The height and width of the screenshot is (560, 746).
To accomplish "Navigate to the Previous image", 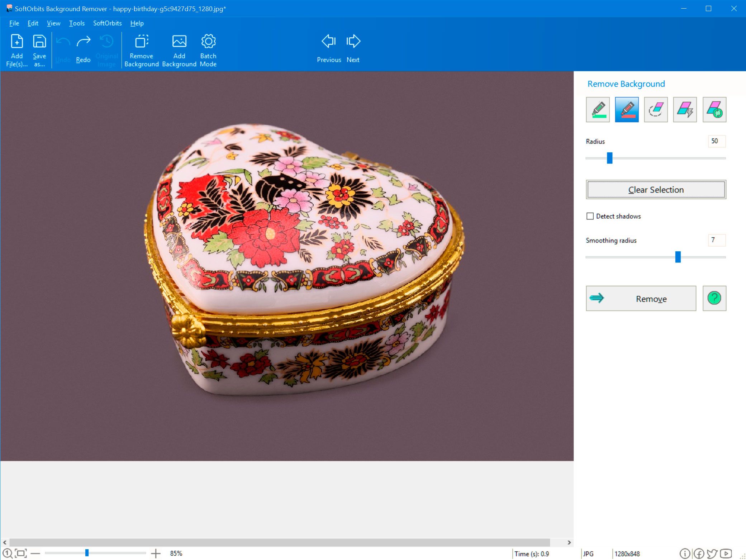I will point(328,49).
